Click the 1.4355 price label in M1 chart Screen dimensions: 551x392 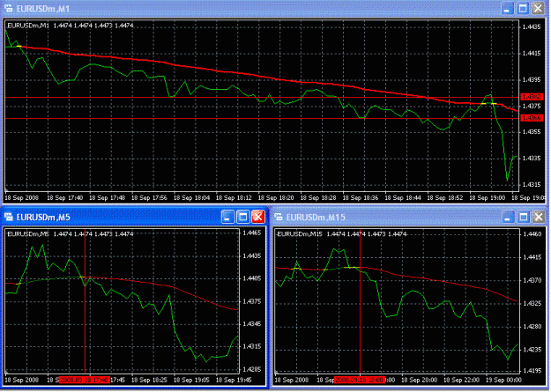(532, 132)
